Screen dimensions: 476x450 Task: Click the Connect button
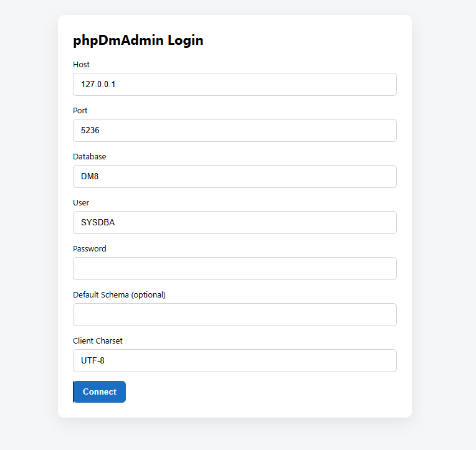point(100,391)
